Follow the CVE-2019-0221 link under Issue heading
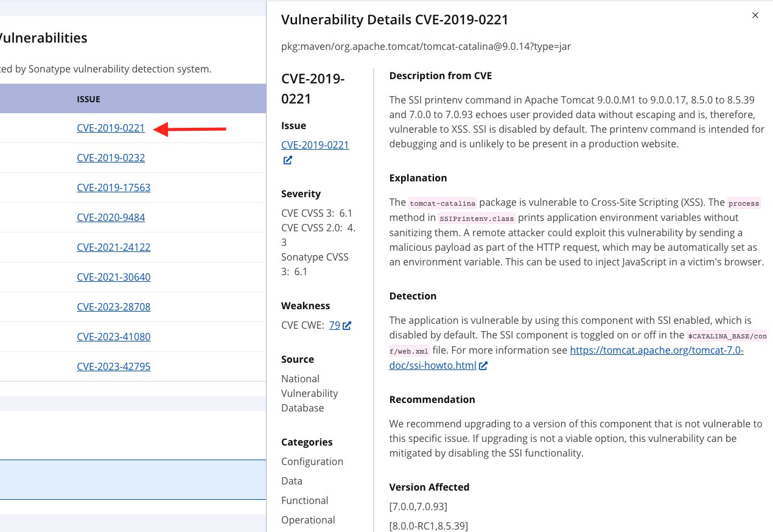This screenshot has height=532, width=773. pos(315,145)
